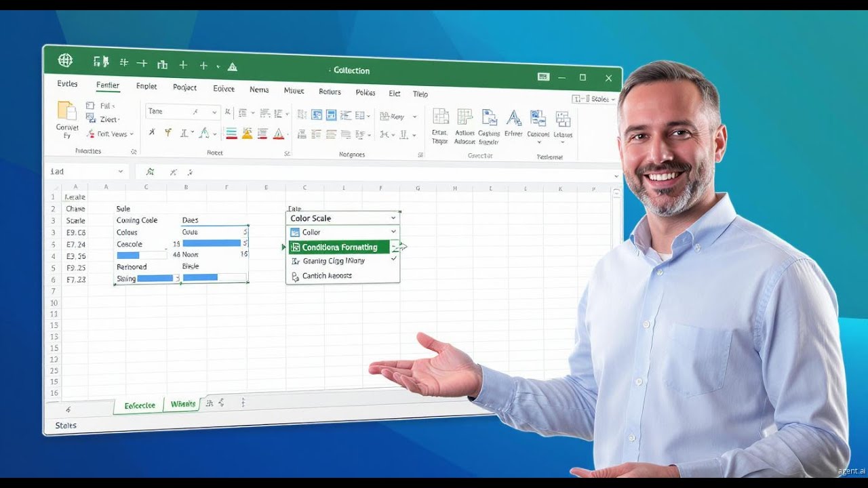
Task: Expand the 'Color Scale' dropdown
Action: (393, 218)
